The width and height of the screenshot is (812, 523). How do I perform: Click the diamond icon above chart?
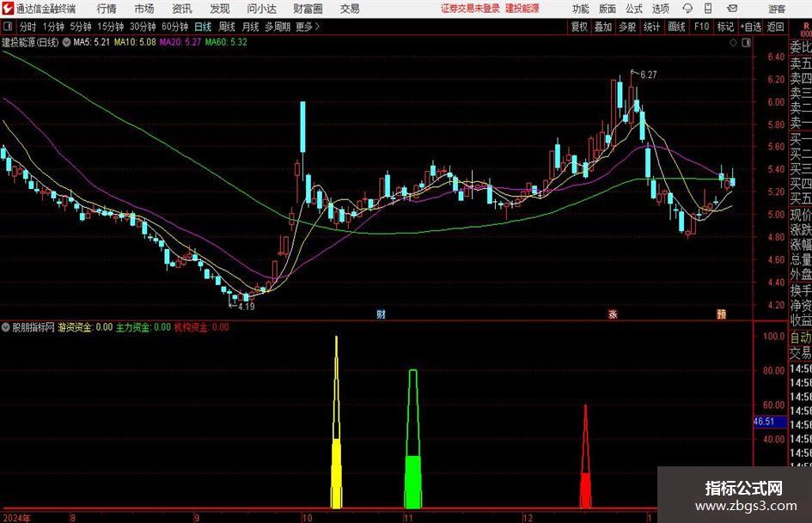(733, 43)
